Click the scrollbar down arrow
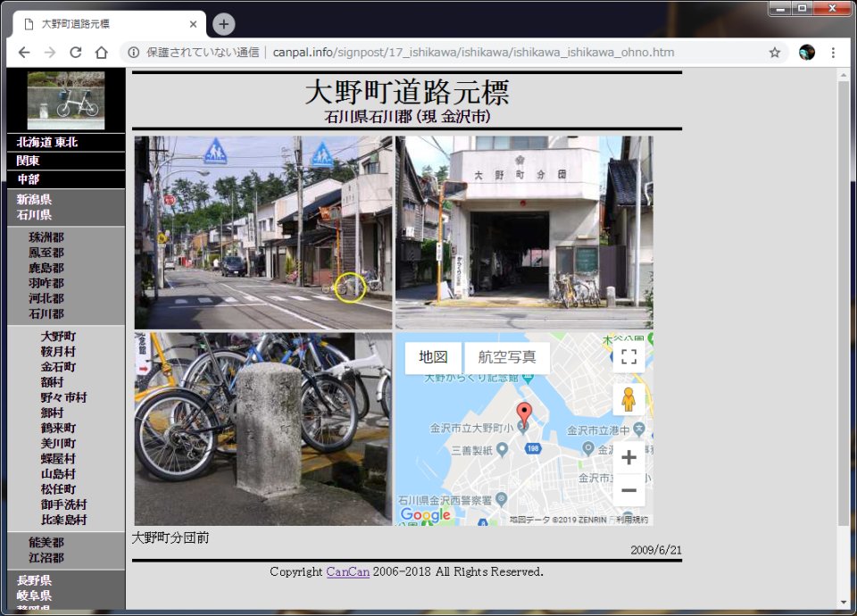 (x=844, y=603)
